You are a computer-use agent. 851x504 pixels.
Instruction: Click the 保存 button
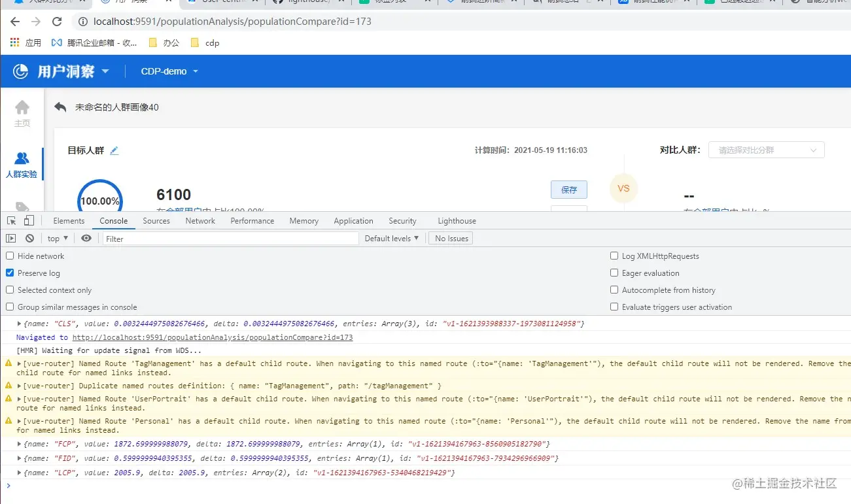pyautogui.click(x=569, y=190)
